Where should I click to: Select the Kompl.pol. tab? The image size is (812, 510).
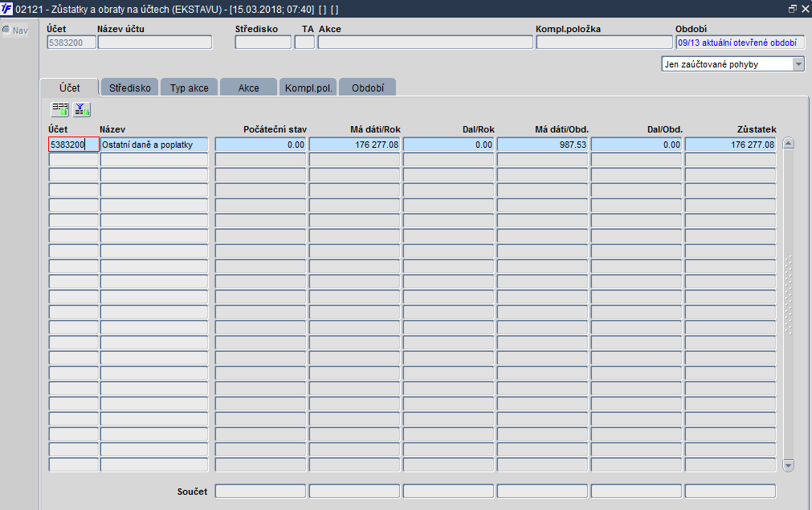[x=308, y=88]
